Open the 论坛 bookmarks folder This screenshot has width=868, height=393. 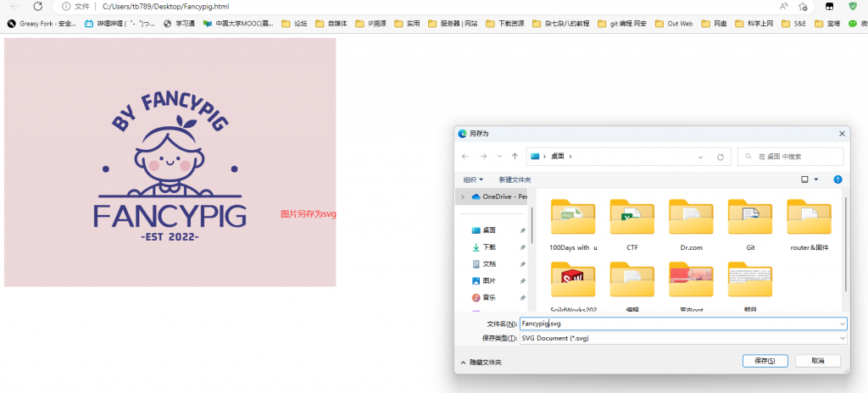pos(294,23)
